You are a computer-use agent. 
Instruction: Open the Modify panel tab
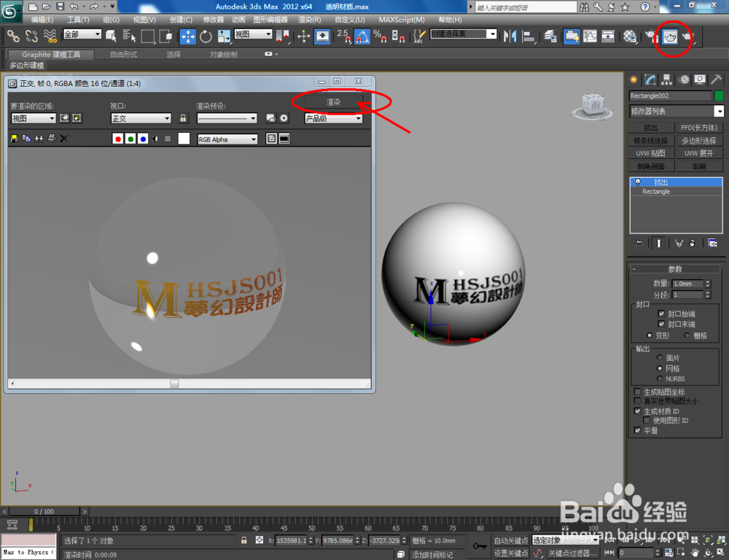pos(650,80)
